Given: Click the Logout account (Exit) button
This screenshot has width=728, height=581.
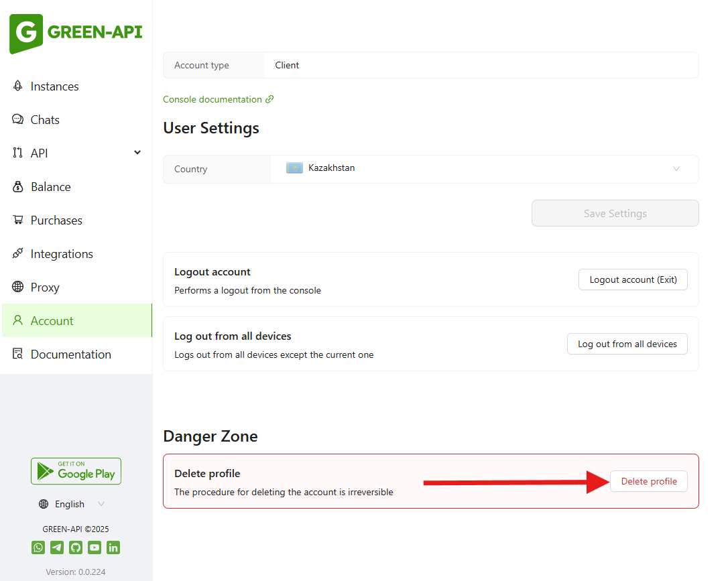Looking at the screenshot, I should 633,279.
